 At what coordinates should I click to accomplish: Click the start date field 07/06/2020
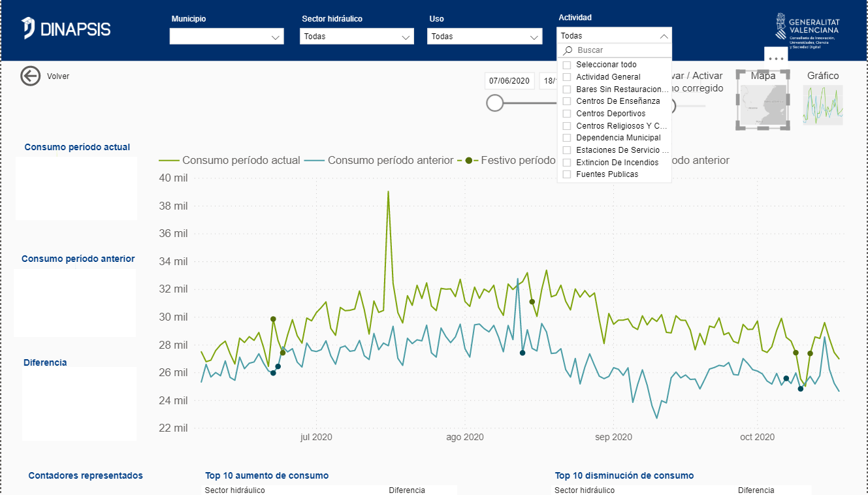click(x=509, y=81)
